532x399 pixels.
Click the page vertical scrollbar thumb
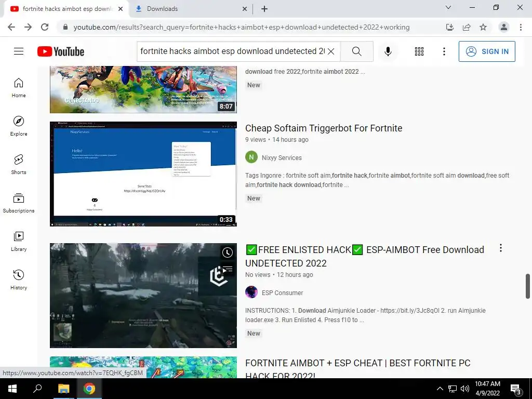coord(528,286)
